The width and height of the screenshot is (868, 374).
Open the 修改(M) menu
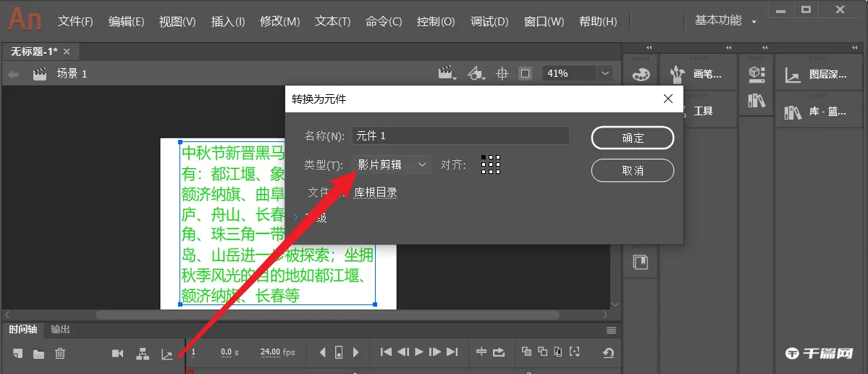(279, 21)
